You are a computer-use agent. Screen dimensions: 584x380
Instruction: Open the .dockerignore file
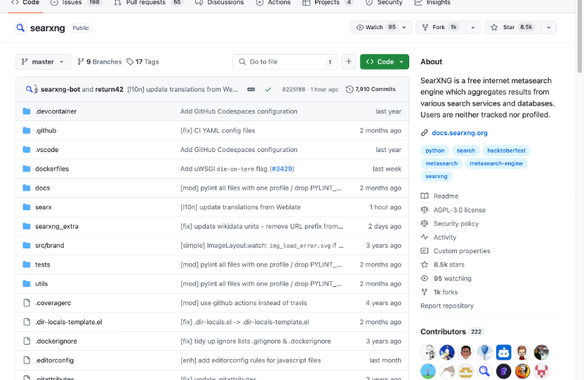(56, 341)
